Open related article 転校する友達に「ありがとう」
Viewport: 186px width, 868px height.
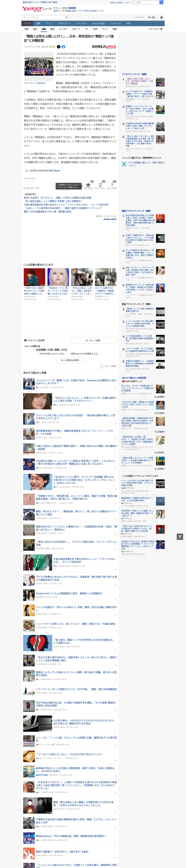[x=57, y=198]
